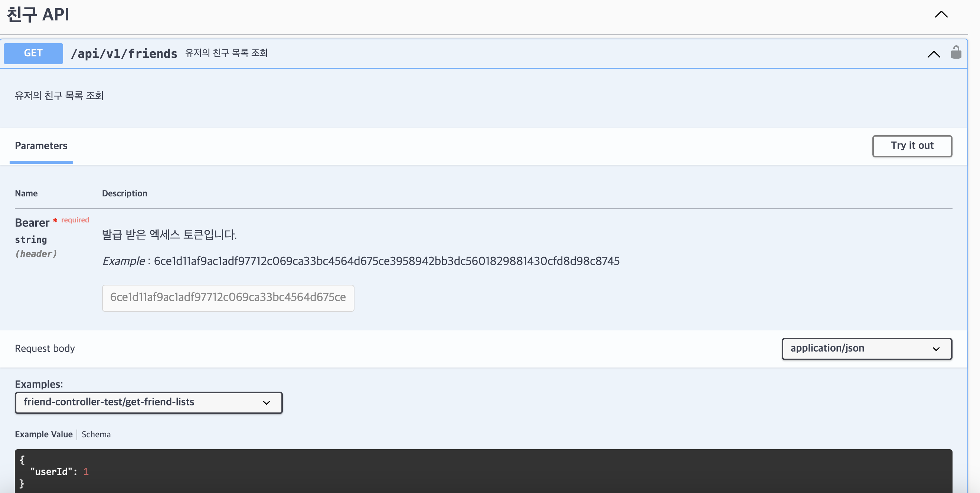
Task: Click the 친구 API section heading
Action: (38, 14)
